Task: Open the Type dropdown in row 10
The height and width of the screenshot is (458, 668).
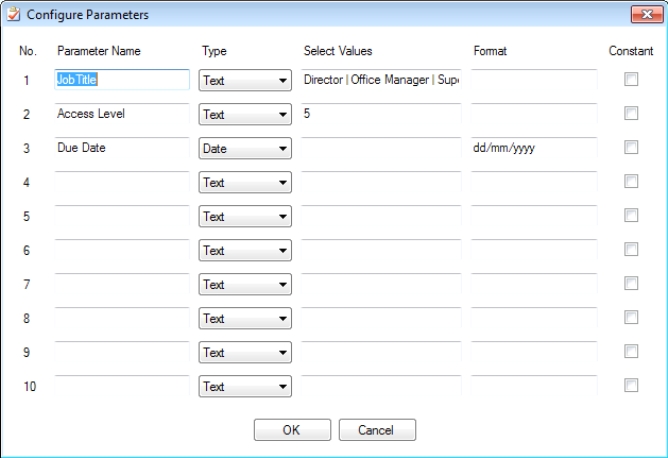Action: point(245,386)
